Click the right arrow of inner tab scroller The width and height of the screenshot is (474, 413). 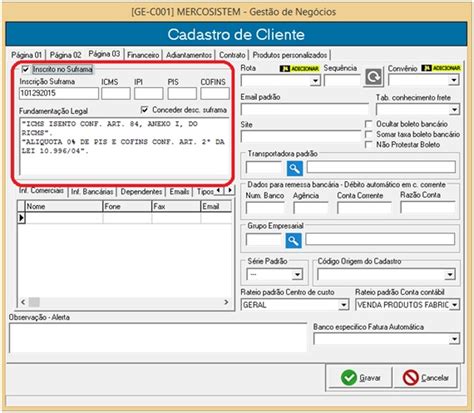pos(229,190)
